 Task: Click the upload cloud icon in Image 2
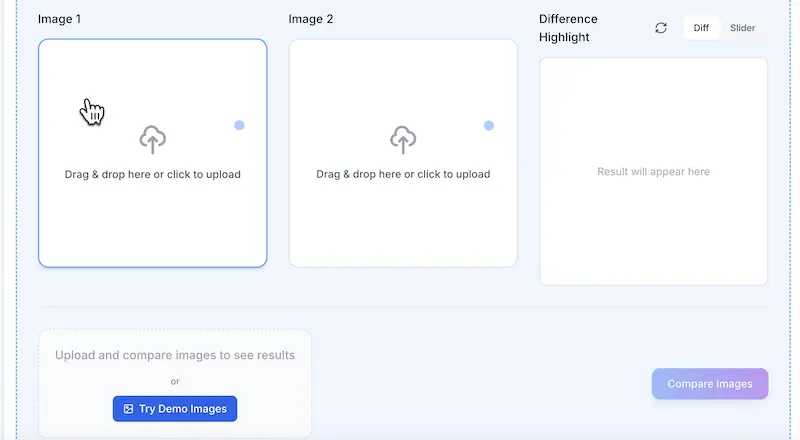click(403, 139)
